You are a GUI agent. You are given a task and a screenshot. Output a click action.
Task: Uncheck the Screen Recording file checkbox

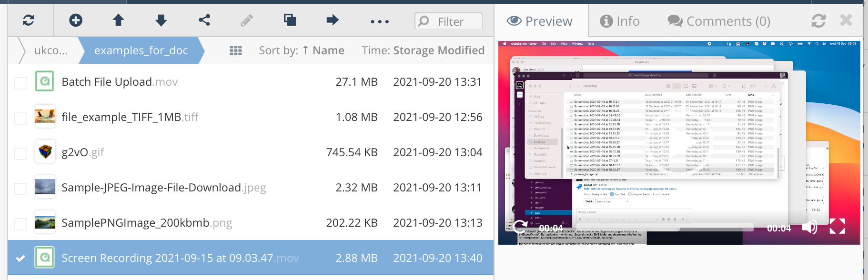(x=20, y=259)
